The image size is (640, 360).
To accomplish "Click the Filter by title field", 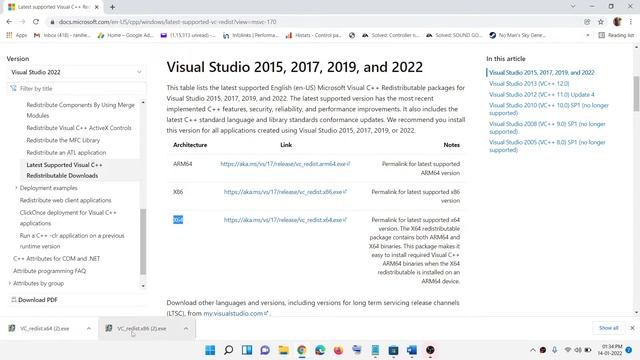I will click(76, 89).
